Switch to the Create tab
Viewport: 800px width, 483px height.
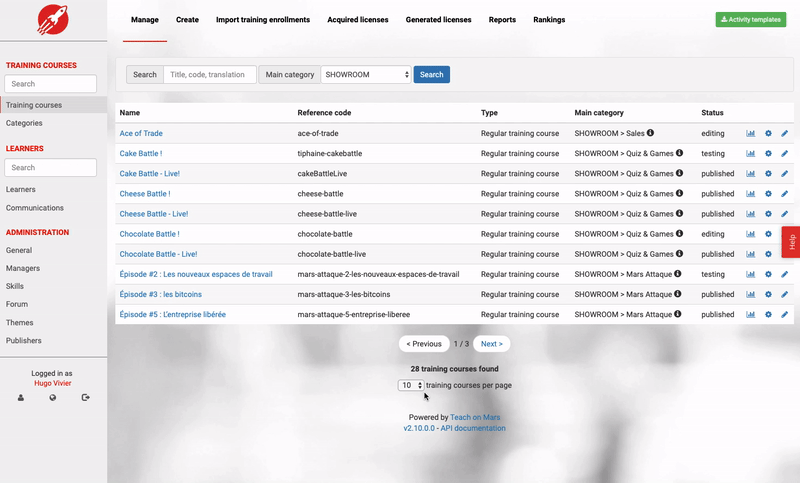click(x=187, y=20)
